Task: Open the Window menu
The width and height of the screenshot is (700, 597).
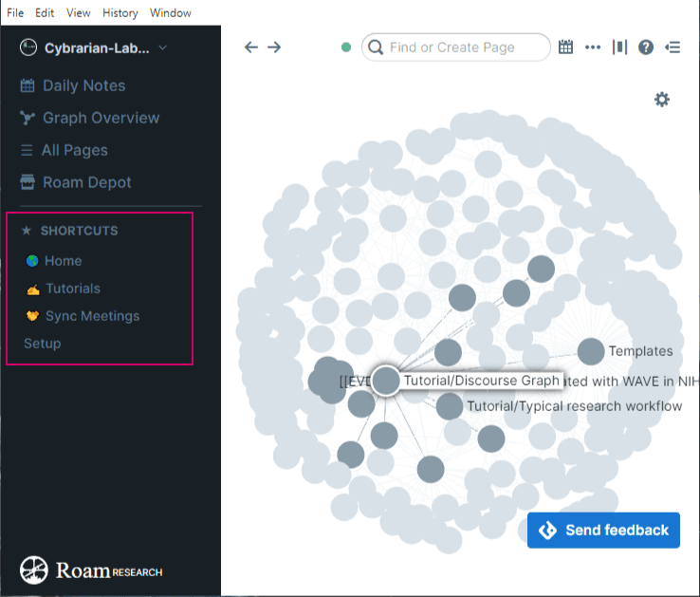Action: tap(171, 12)
